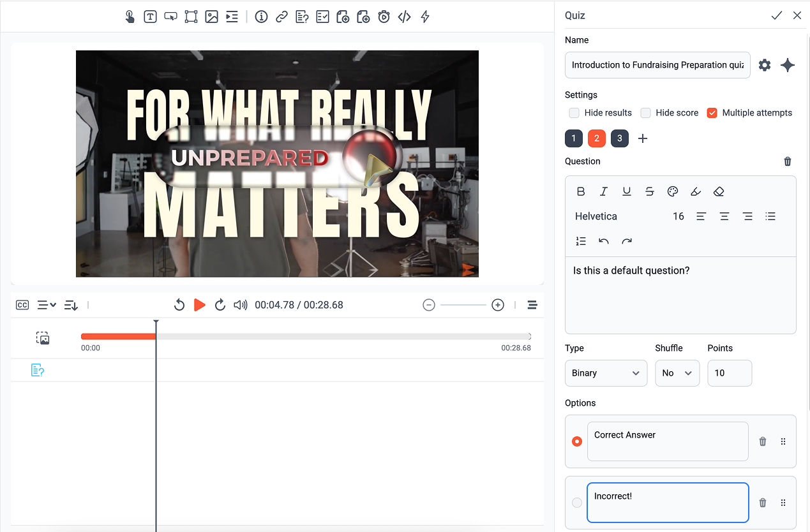The width and height of the screenshot is (810, 532).
Task: Add a link element
Action: [x=281, y=17]
